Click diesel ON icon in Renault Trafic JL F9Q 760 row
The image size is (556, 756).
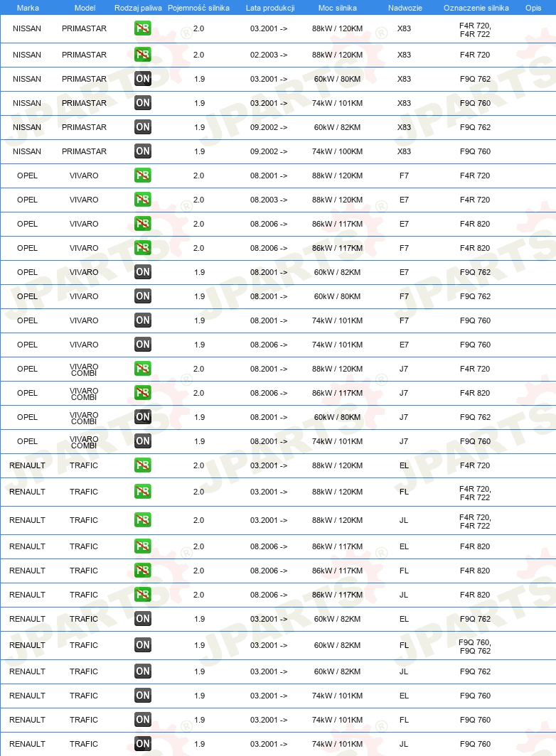click(x=142, y=743)
